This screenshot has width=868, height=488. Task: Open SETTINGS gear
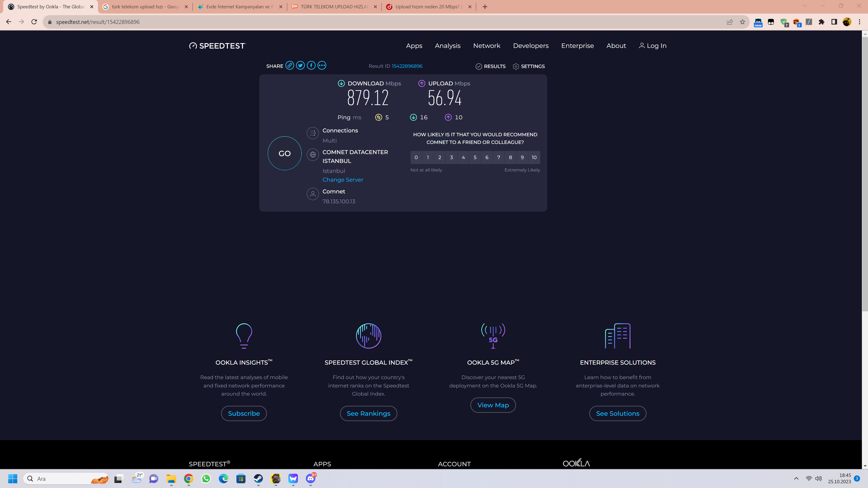pos(529,66)
